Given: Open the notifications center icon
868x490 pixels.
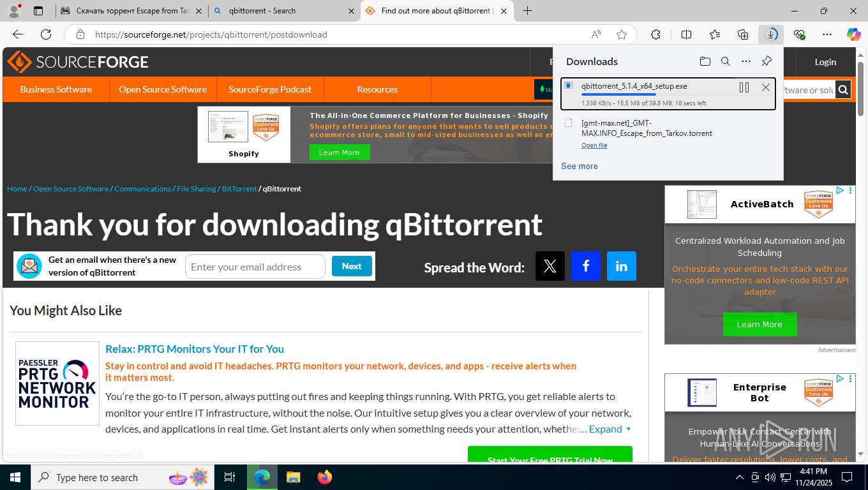Looking at the screenshot, I should pos(847,477).
